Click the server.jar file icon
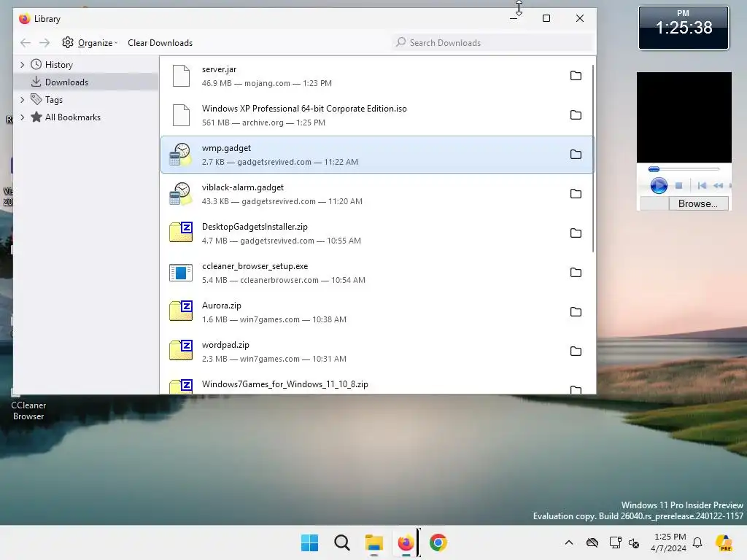The image size is (747, 560). (181, 76)
